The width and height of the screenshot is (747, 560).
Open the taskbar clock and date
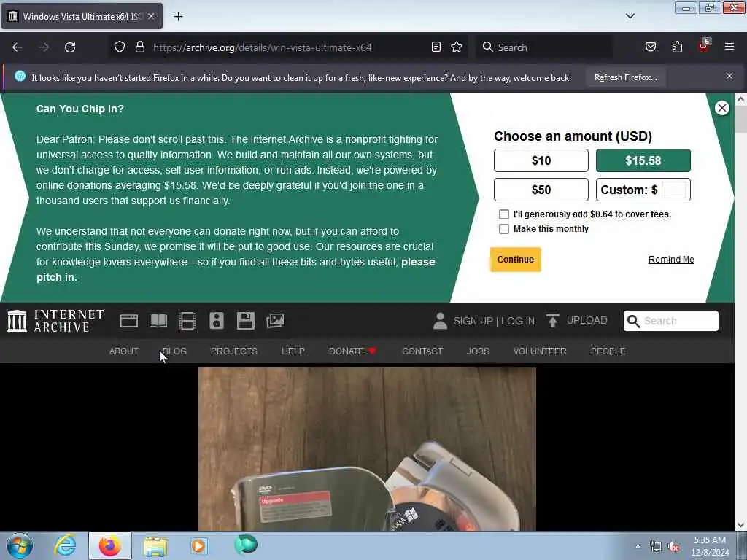pyautogui.click(x=710, y=546)
